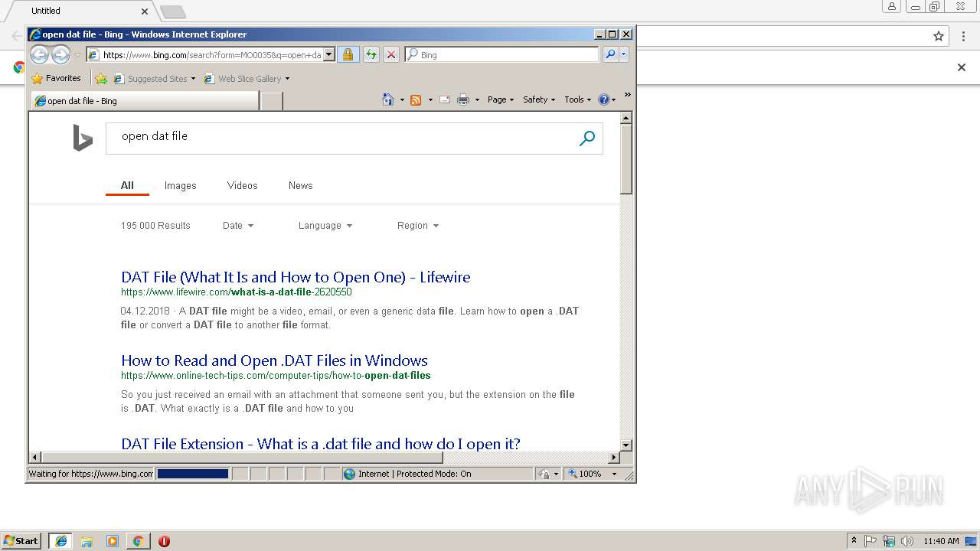Open the Safety menu
980x551 pixels.
point(539,99)
